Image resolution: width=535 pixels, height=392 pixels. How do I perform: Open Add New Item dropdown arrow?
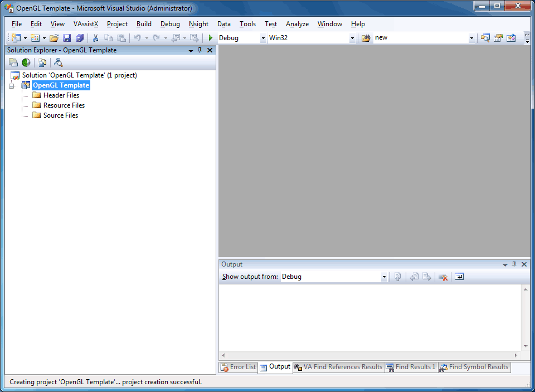click(44, 38)
